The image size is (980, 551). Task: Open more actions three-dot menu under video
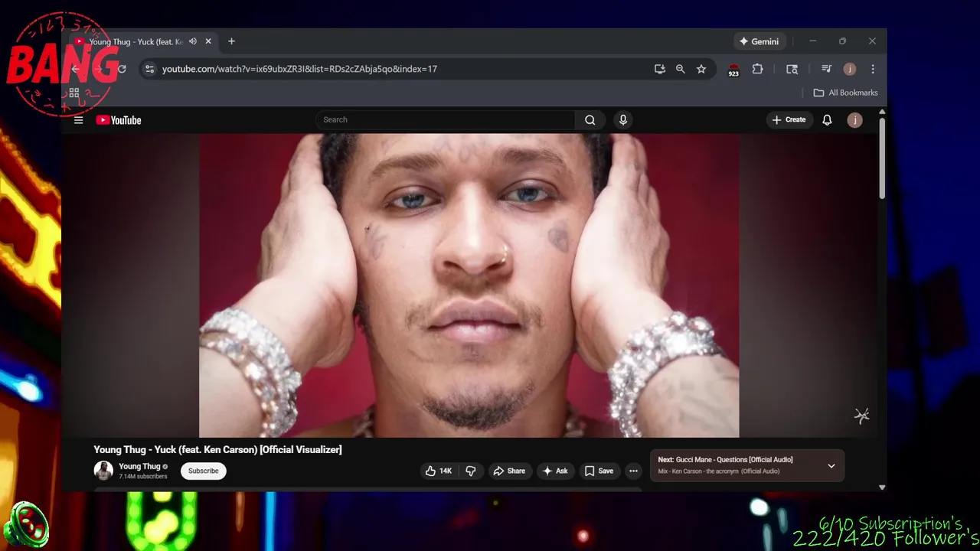tap(633, 471)
